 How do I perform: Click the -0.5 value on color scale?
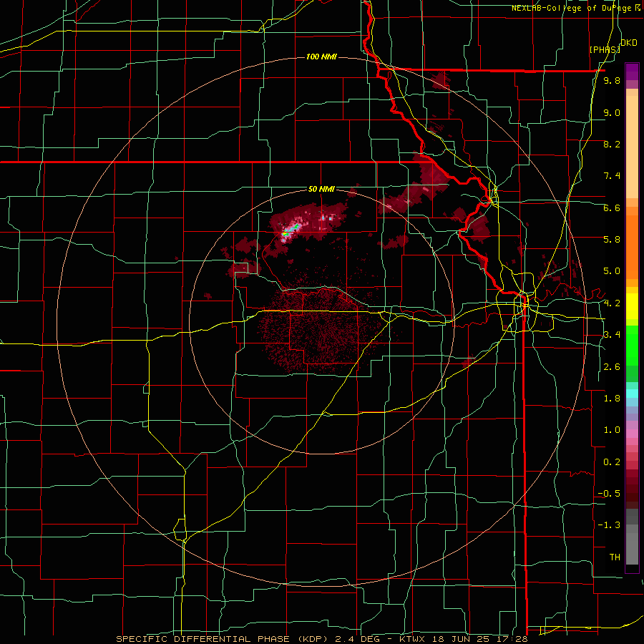609,494
